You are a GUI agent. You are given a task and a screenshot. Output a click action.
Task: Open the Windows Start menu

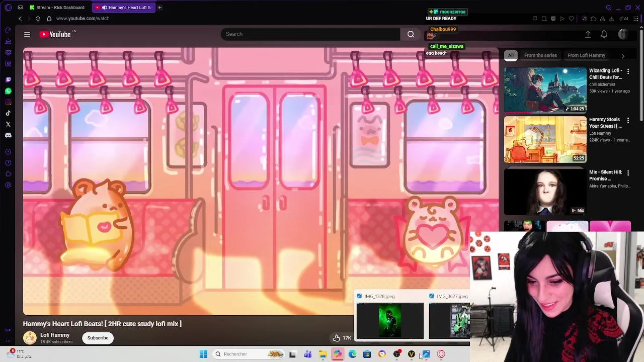[x=203, y=354]
